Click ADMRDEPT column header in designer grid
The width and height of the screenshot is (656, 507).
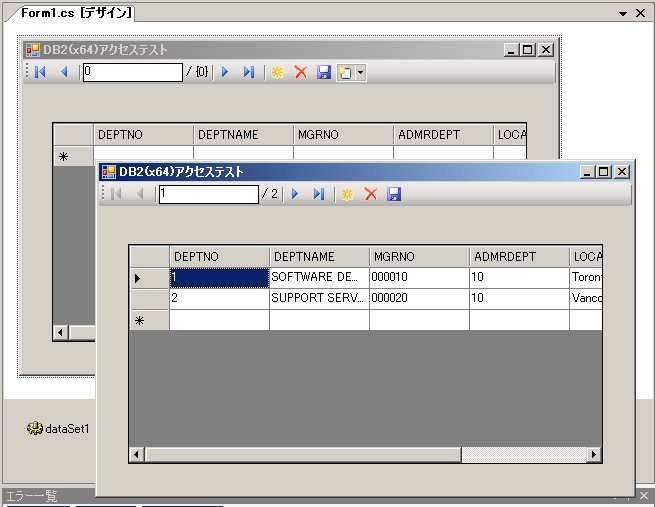point(443,135)
